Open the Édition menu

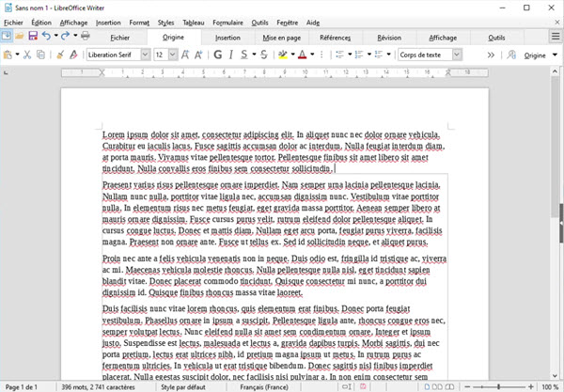[x=41, y=23]
